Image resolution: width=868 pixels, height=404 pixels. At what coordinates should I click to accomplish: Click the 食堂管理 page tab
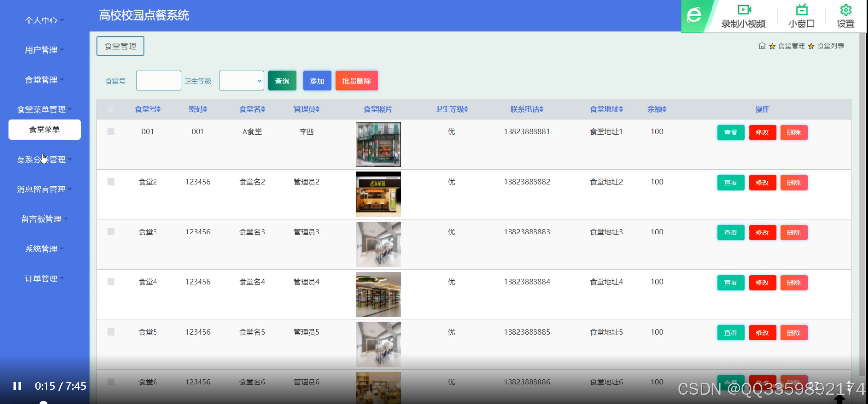tap(120, 46)
